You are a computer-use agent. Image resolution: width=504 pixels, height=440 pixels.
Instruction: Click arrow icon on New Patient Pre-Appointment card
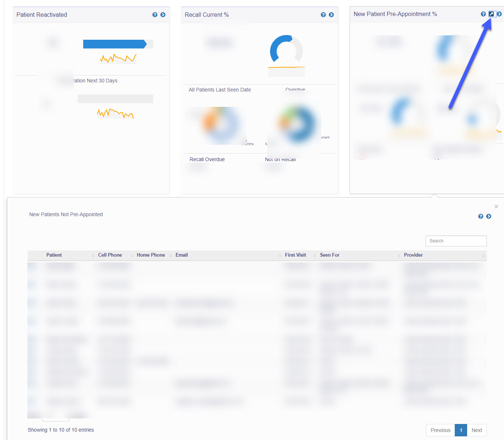pos(499,14)
